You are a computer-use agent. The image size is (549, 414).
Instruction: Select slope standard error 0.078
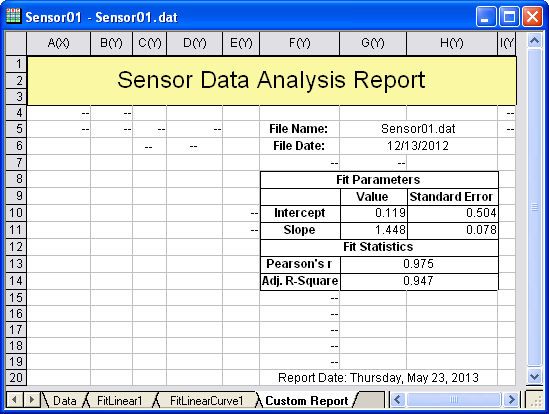[452, 230]
